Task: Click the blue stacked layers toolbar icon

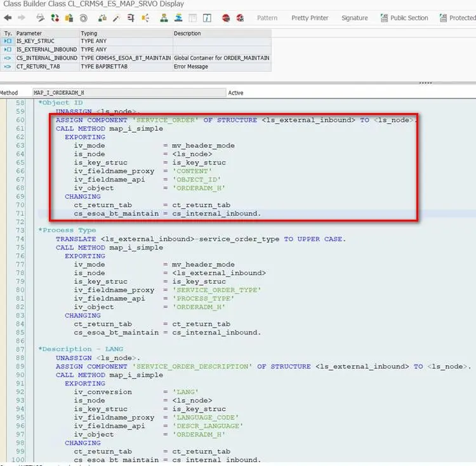Action: tap(178, 18)
